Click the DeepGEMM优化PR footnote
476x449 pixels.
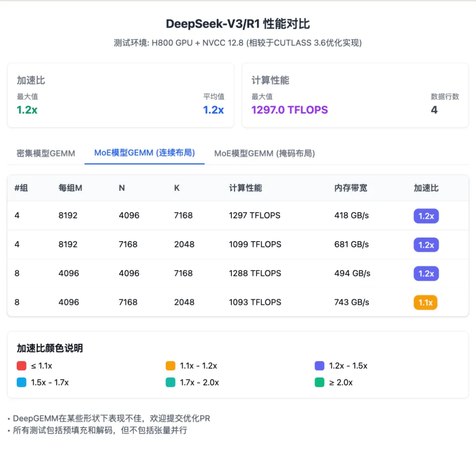click(x=111, y=419)
